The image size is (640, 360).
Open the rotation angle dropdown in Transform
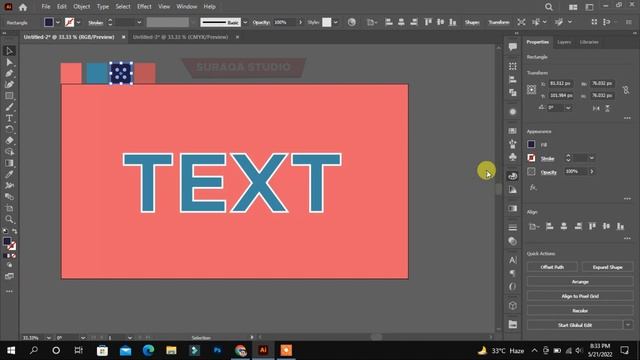pyautogui.click(x=568, y=108)
